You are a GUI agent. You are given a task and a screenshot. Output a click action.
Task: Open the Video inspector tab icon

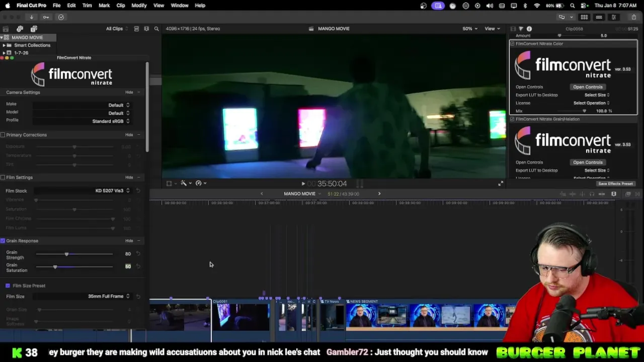click(513, 29)
